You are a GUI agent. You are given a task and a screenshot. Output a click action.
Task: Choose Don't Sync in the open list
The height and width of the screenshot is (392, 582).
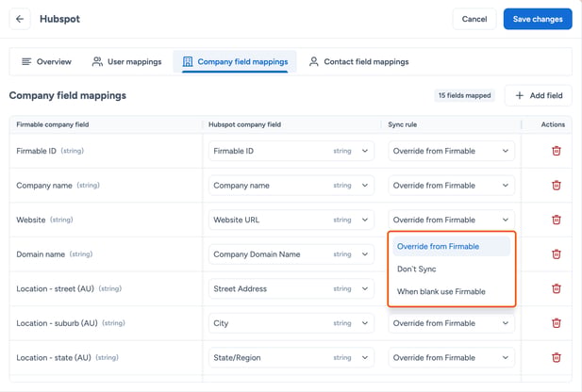click(x=451, y=269)
